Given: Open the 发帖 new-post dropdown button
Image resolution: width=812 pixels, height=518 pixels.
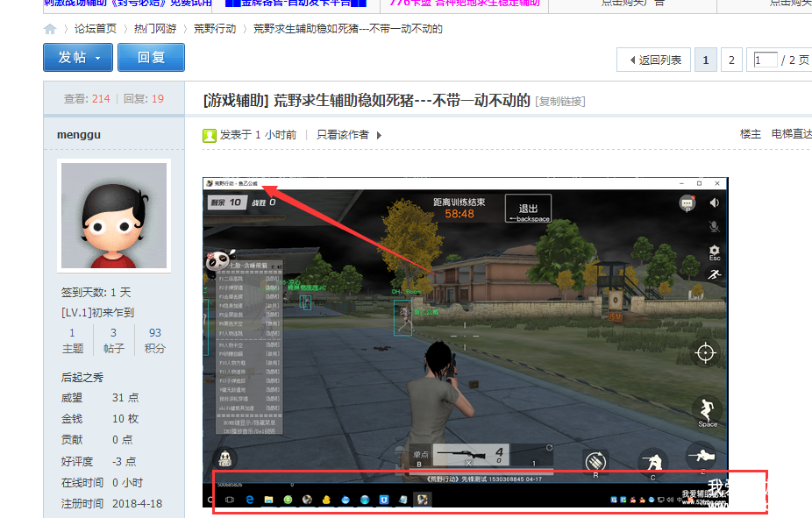Looking at the screenshot, I should 78,58.
